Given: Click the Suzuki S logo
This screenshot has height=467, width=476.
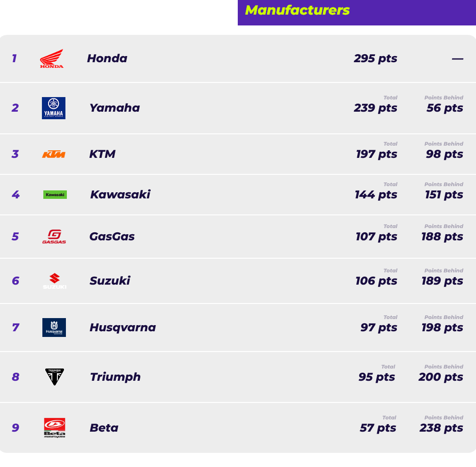Looking at the screenshot, I should [x=55, y=281].
